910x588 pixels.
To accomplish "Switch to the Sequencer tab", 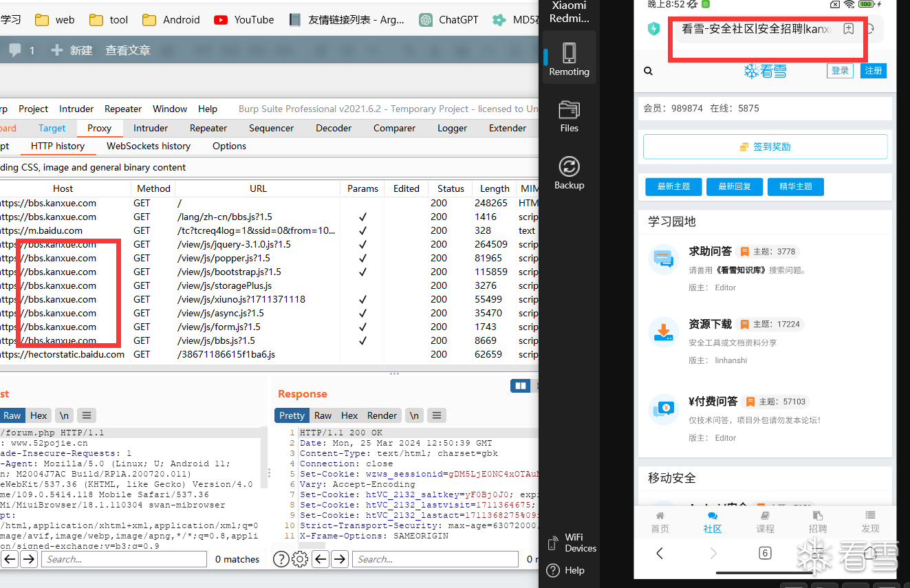I will click(271, 128).
